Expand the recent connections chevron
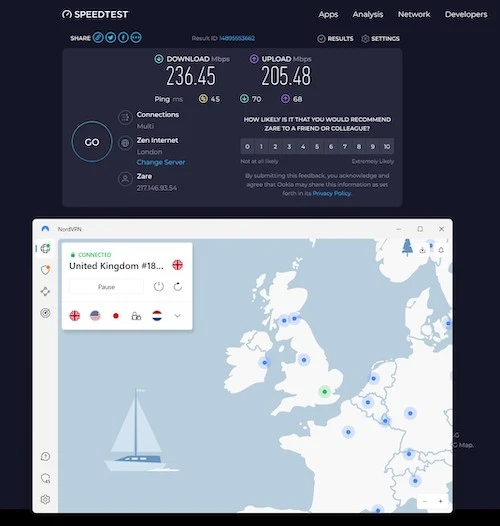This screenshot has height=526, width=500. 178,316
